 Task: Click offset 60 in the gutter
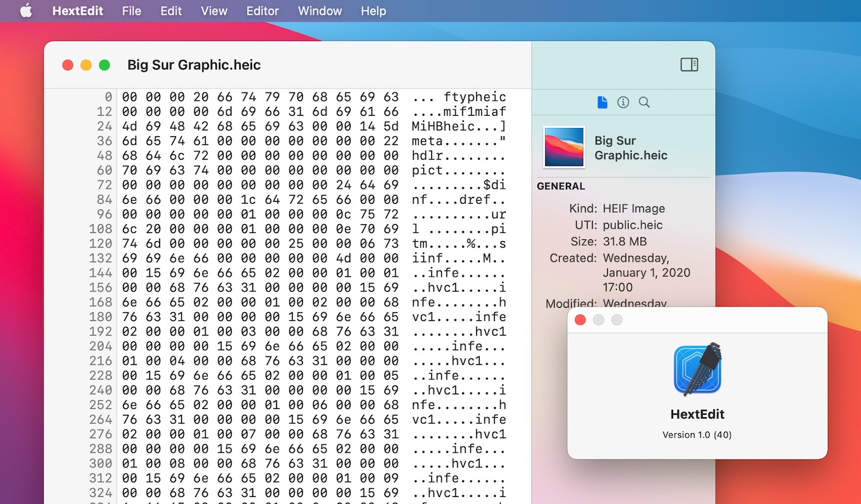(105, 170)
